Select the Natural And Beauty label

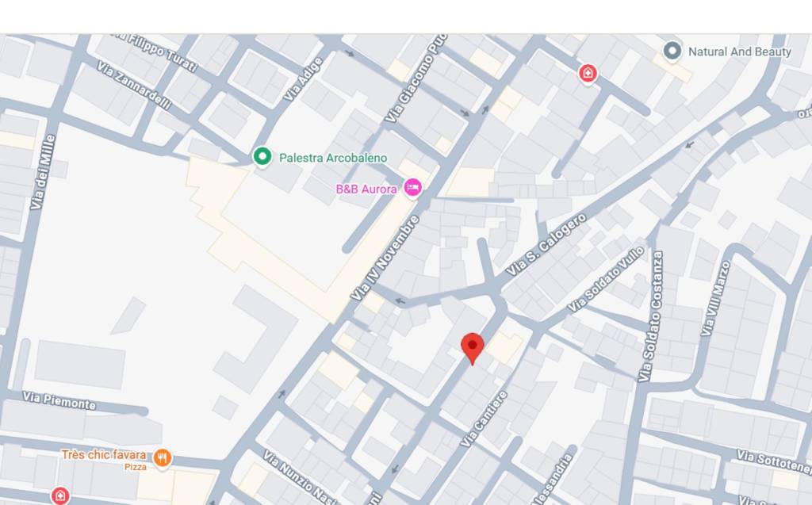pyautogui.click(x=740, y=52)
